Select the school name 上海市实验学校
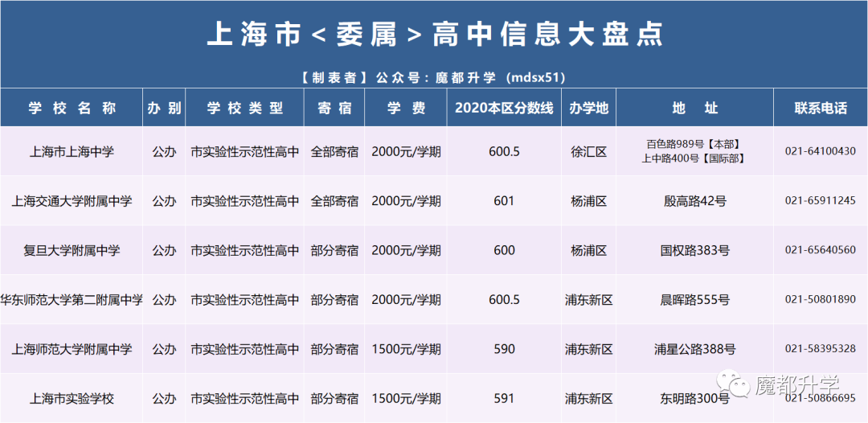 click(x=72, y=399)
